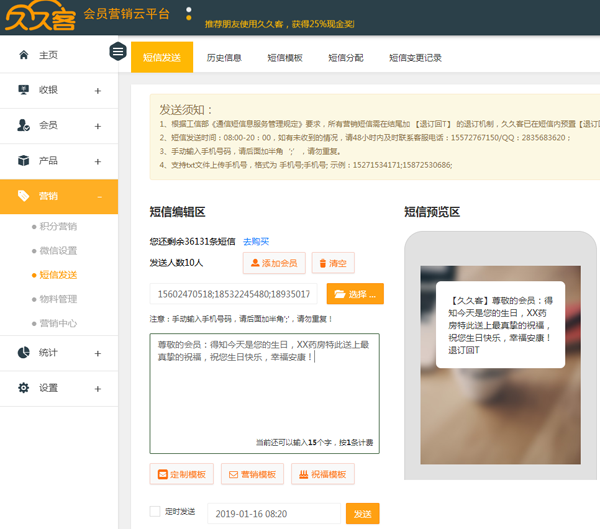Enable the 定时发送 checkbox
Image resolution: width=600 pixels, height=529 pixels.
pos(154,511)
